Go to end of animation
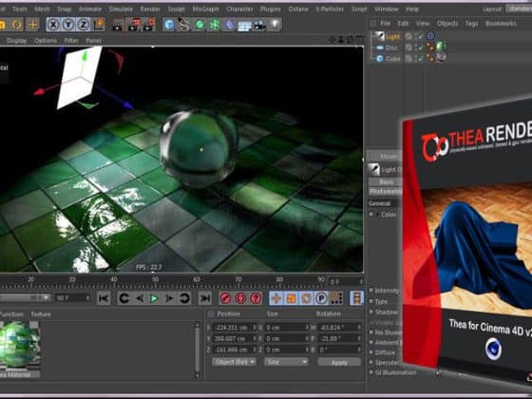 pos(204,298)
